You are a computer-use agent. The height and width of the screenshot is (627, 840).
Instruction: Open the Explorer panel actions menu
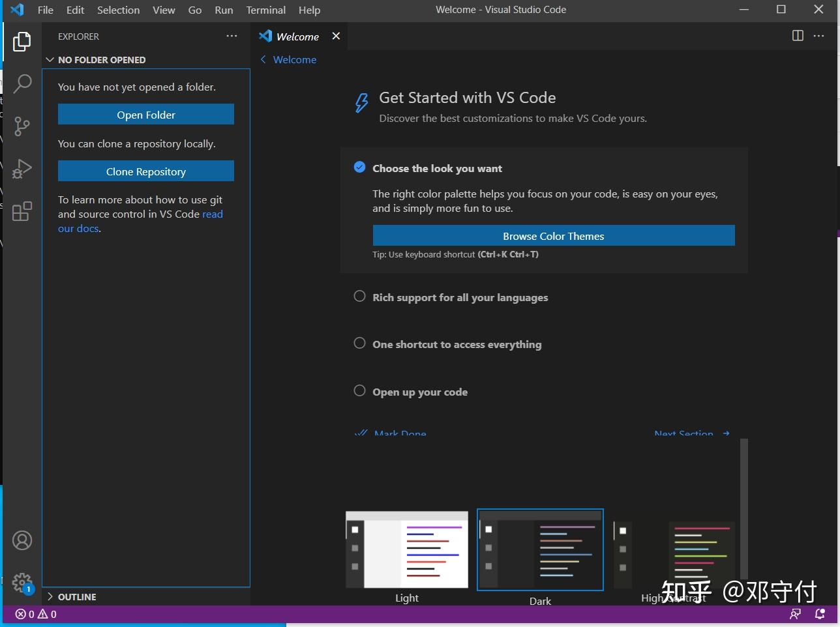point(232,36)
